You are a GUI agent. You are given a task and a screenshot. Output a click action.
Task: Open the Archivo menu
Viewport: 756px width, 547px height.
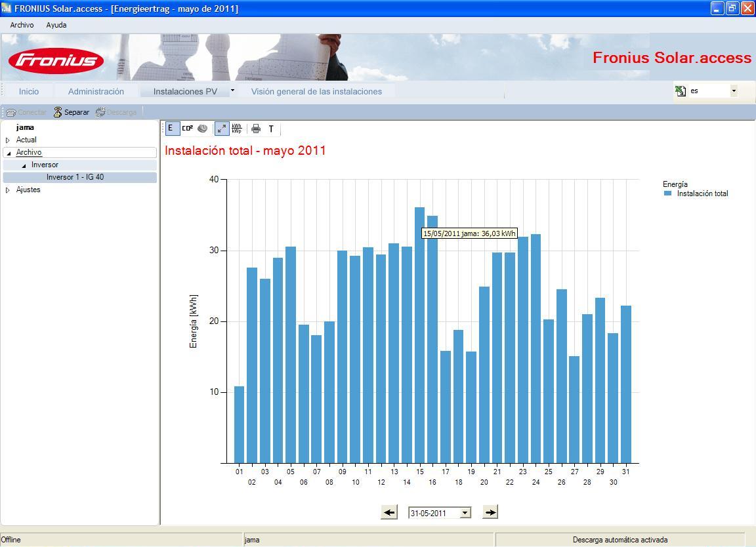[22, 25]
